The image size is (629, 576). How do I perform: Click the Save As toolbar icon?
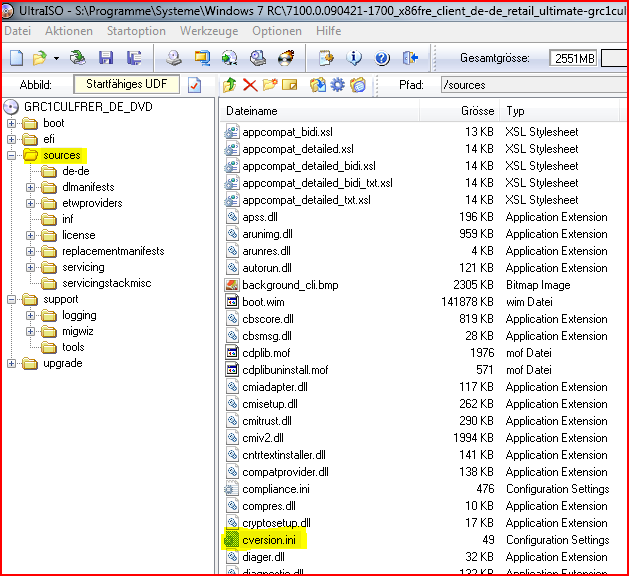134,58
